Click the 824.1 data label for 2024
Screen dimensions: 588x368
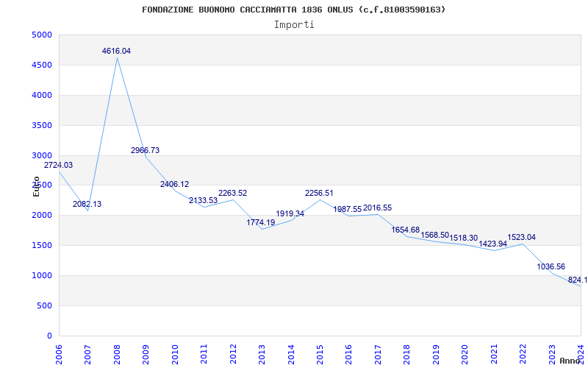578,280
